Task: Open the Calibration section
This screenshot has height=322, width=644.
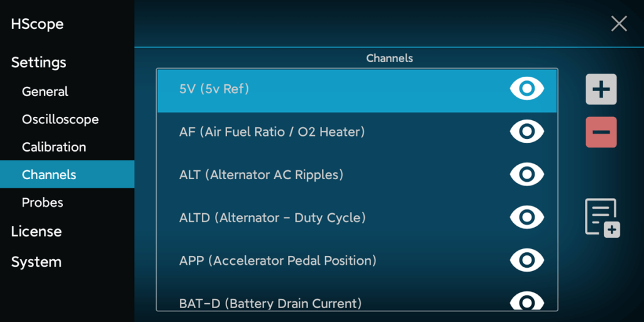Action: 53,147
